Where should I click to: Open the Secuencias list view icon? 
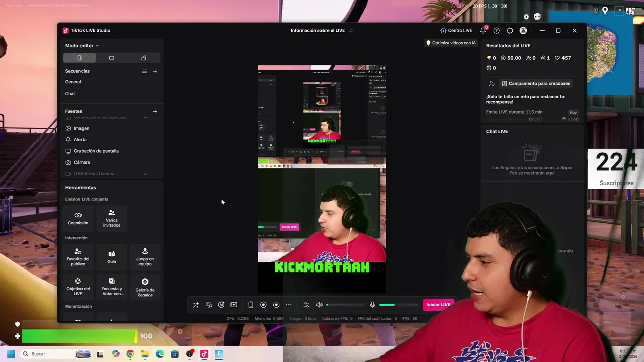[144, 71]
